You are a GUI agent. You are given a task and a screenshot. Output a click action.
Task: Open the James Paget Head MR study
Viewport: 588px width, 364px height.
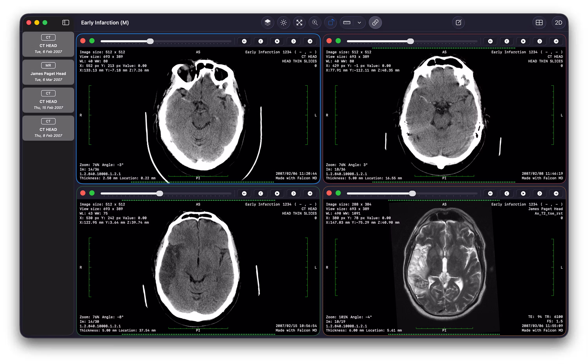[48, 72]
